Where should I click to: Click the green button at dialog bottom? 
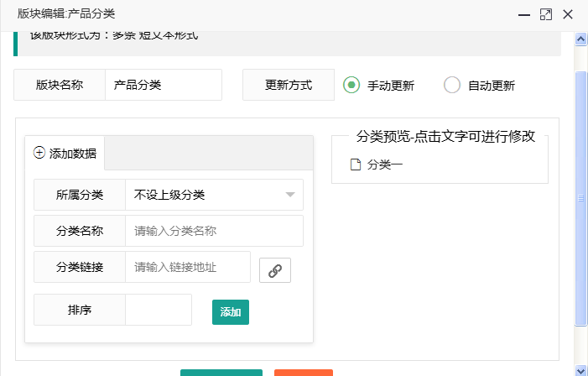coord(221,372)
